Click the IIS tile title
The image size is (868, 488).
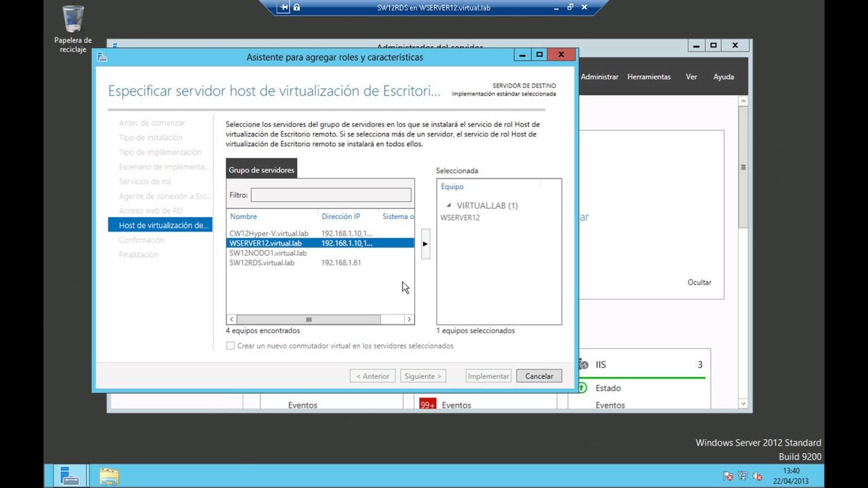pyautogui.click(x=601, y=365)
